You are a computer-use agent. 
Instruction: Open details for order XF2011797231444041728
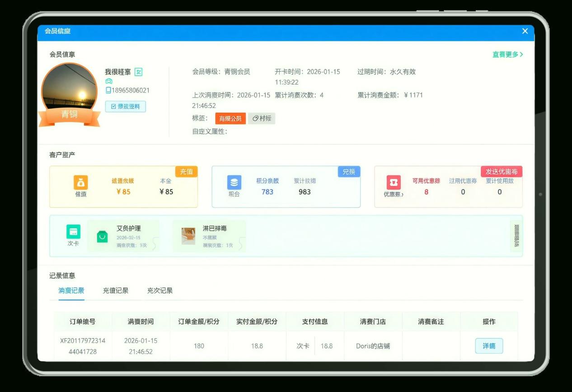tap(489, 346)
